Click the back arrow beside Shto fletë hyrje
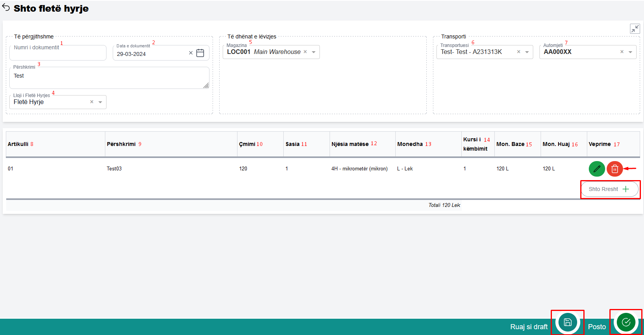Image resolution: width=644 pixels, height=335 pixels. [6, 8]
